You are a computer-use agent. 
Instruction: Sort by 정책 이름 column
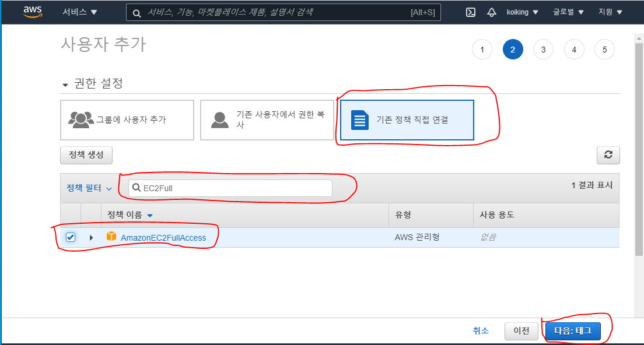pos(129,215)
